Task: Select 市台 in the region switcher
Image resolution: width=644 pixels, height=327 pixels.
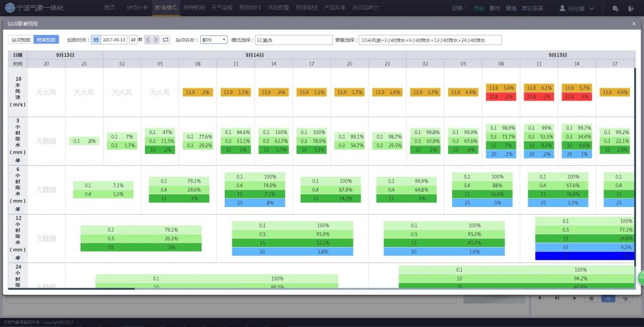Action: tap(478, 8)
